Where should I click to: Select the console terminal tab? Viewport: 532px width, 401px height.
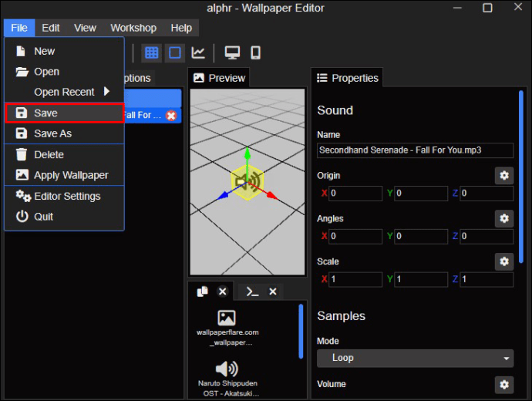[252, 291]
